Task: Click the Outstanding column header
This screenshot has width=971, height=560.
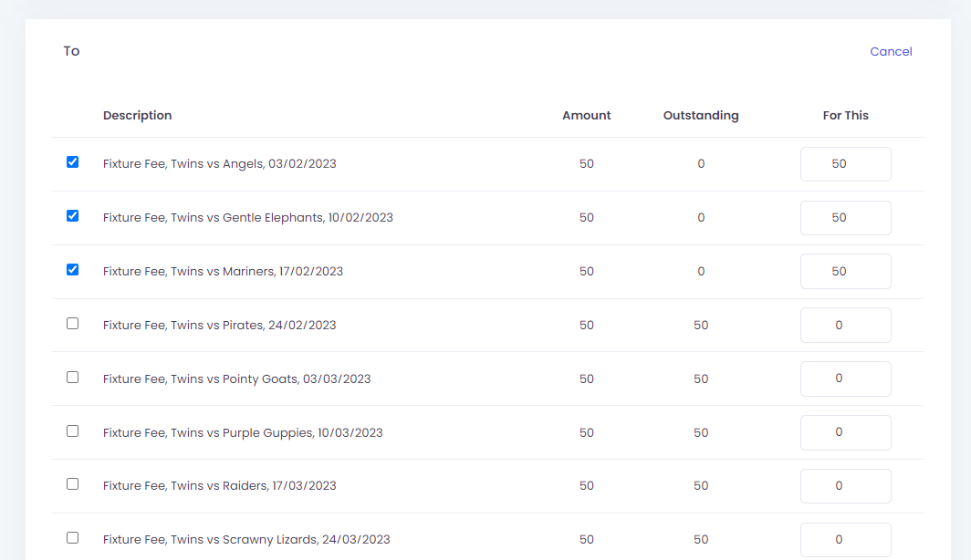Action: point(701,116)
